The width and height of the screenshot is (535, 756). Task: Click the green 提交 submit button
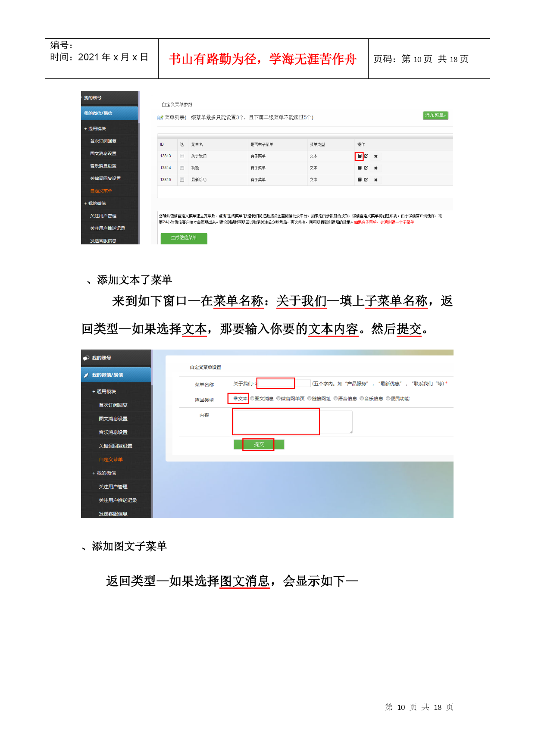point(259,444)
